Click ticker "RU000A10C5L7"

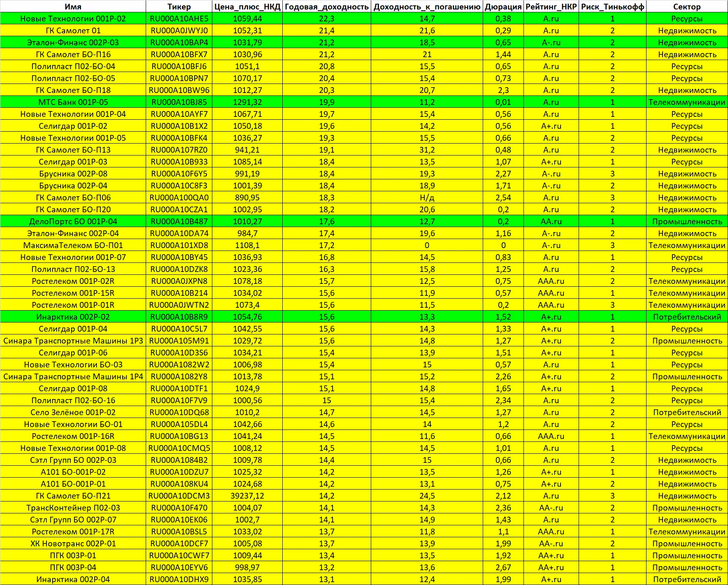click(179, 329)
